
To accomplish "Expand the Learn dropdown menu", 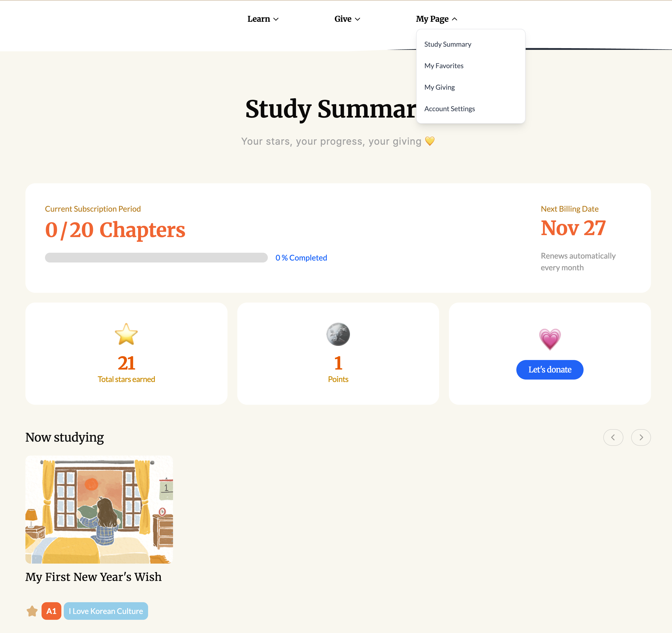I will pyautogui.click(x=263, y=19).
